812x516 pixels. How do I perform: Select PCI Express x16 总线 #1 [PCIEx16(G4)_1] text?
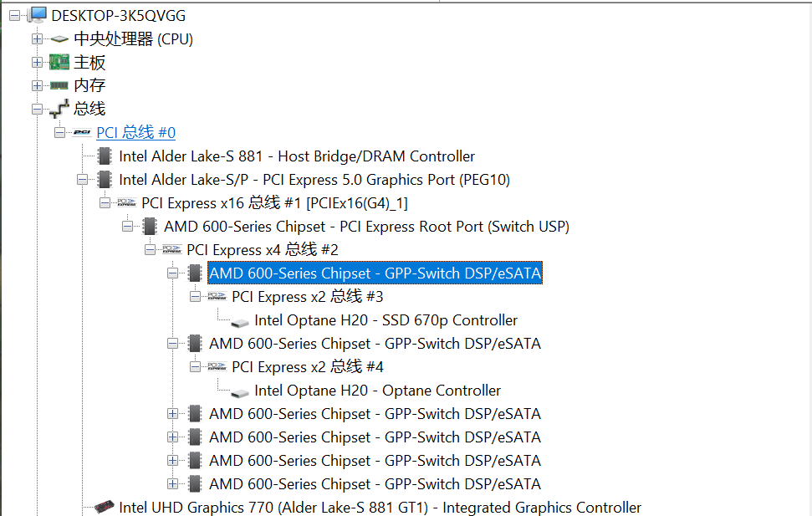point(274,202)
